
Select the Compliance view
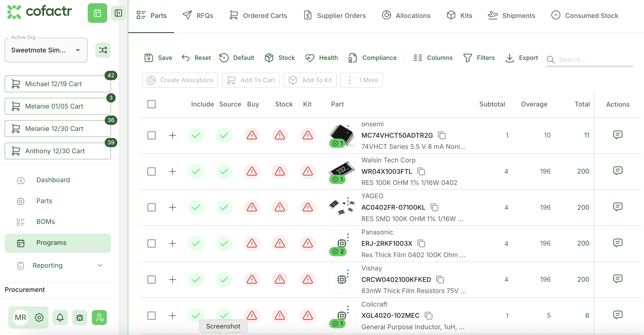[373, 58]
